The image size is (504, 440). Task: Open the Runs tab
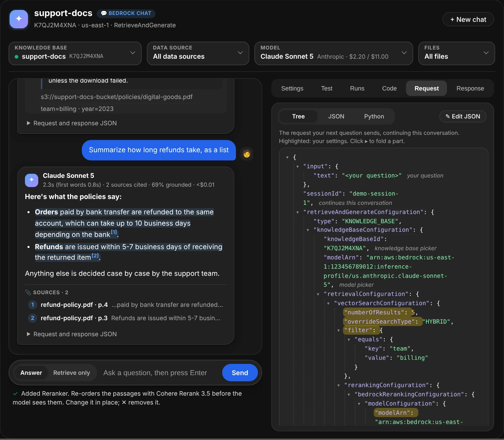(x=357, y=88)
